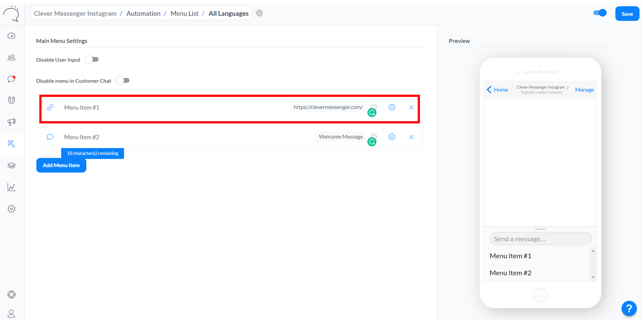
Task: Click the Menu Item #2 name field
Action: 177,137
